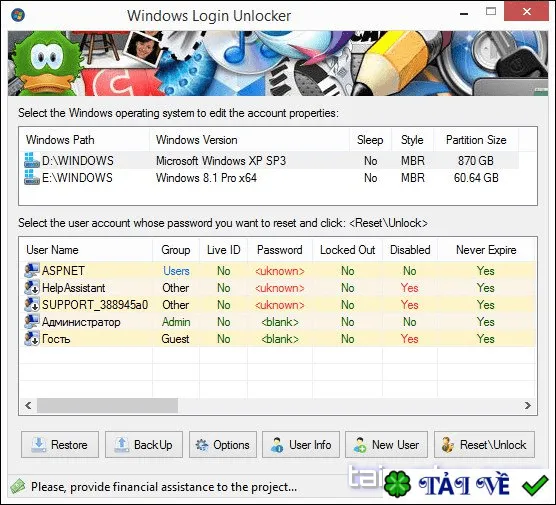Click the E:\WINDOWS drive icon
556x505 pixels.
32,177
